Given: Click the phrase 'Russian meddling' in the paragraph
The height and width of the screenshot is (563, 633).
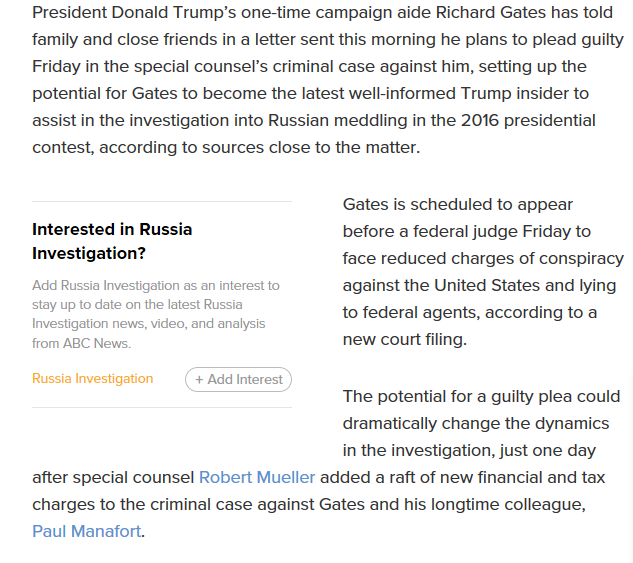Looking at the screenshot, I should (337, 120).
